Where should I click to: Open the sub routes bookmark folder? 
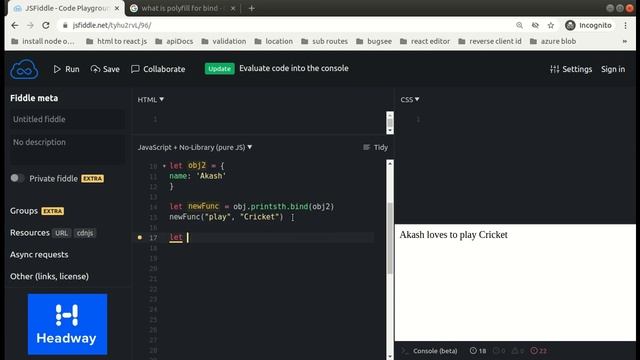pyautogui.click(x=324, y=41)
